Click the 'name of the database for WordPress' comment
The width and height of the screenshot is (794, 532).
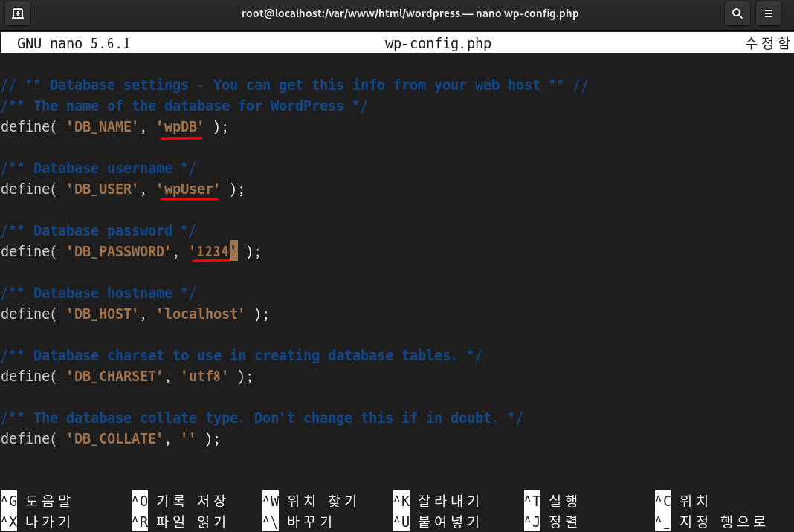(184, 106)
